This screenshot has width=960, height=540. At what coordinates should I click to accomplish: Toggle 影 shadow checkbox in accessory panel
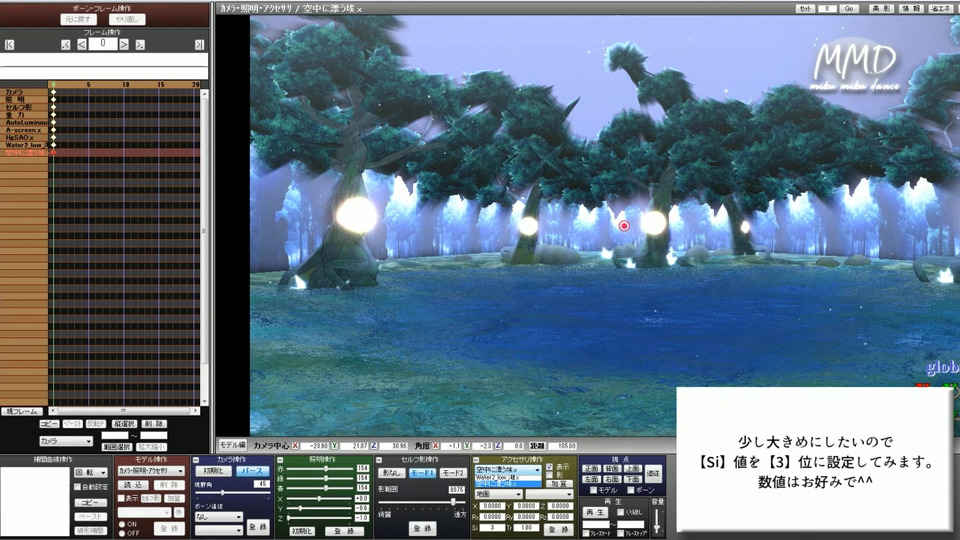click(x=549, y=475)
